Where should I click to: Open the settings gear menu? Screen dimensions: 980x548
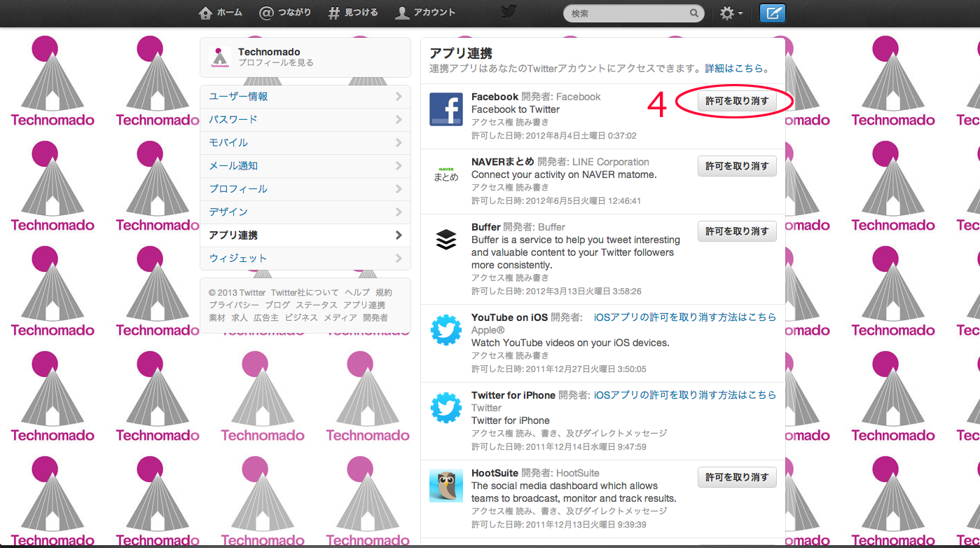(731, 13)
